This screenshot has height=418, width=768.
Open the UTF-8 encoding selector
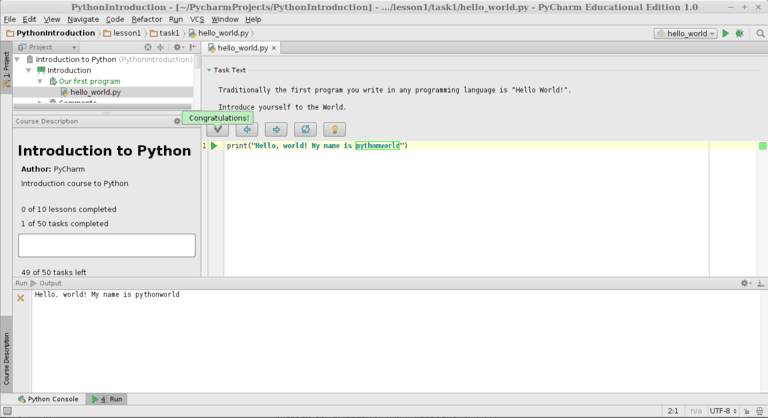(723, 411)
